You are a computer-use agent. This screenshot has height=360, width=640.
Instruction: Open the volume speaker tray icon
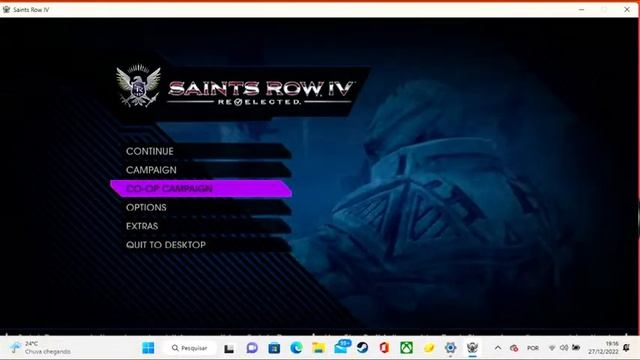pyautogui.click(x=564, y=348)
